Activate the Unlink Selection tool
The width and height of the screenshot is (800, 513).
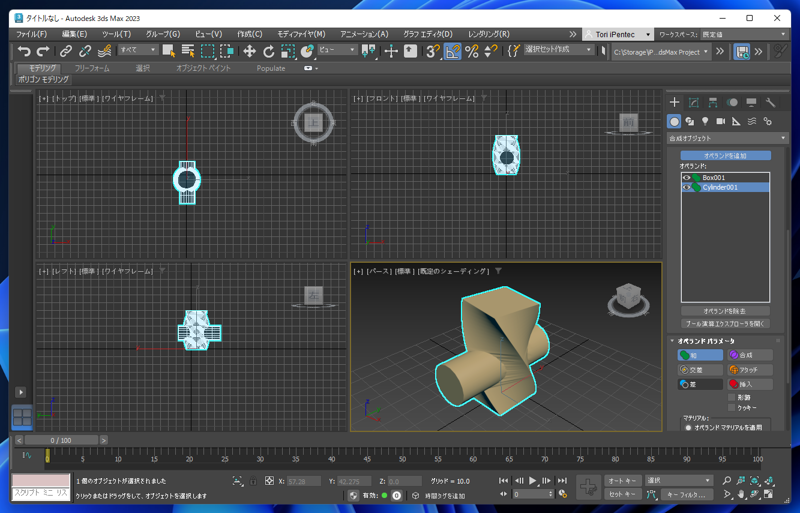click(85, 51)
